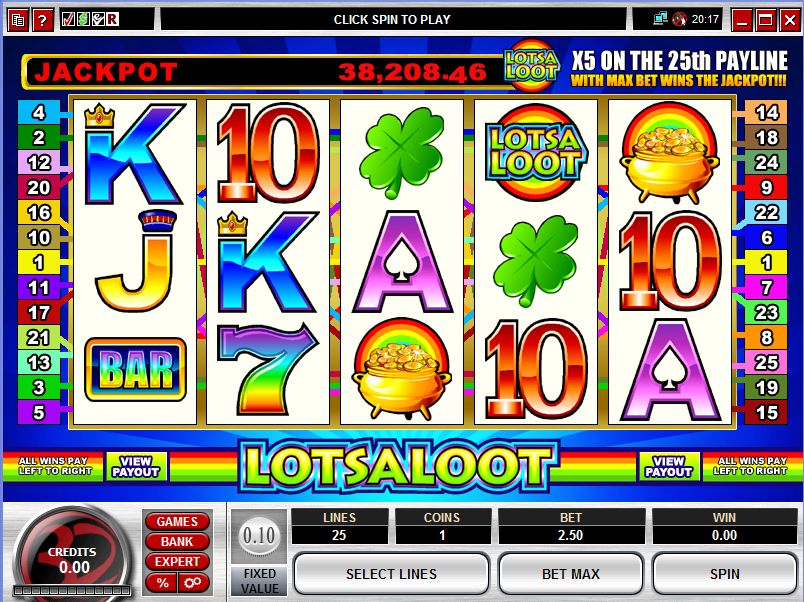Open the help question mark icon

43,21
